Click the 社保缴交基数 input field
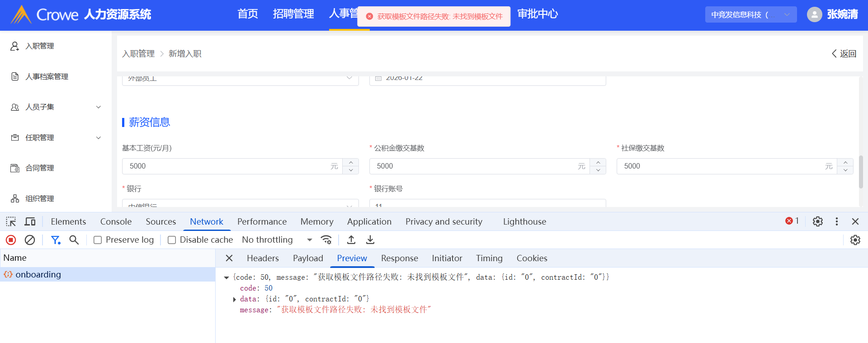 point(726,166)
